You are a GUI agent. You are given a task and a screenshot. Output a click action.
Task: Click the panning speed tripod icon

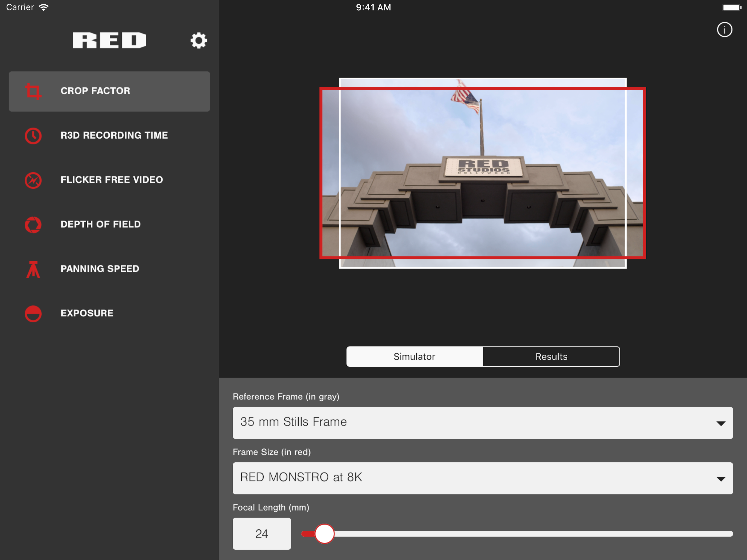pos(33,269)
